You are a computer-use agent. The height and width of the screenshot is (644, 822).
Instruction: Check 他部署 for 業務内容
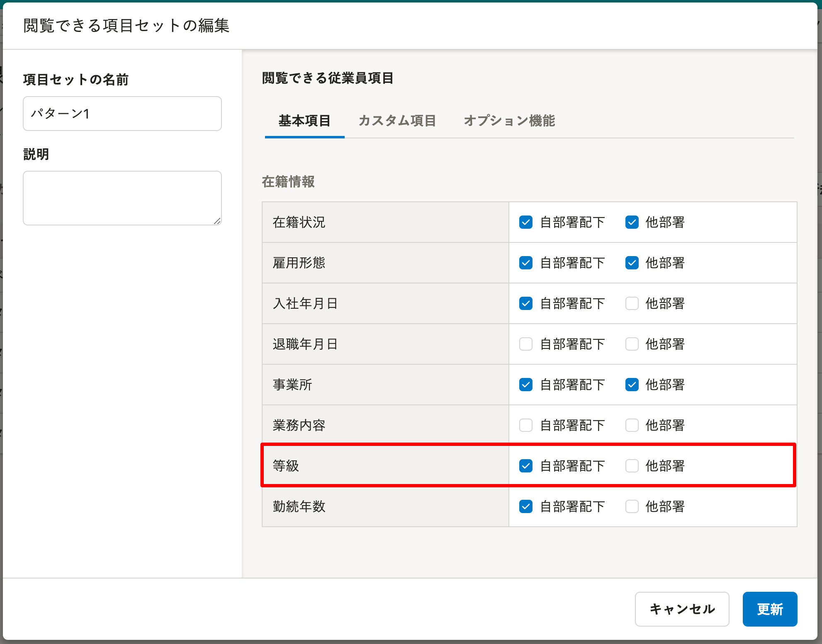[632, 425]
